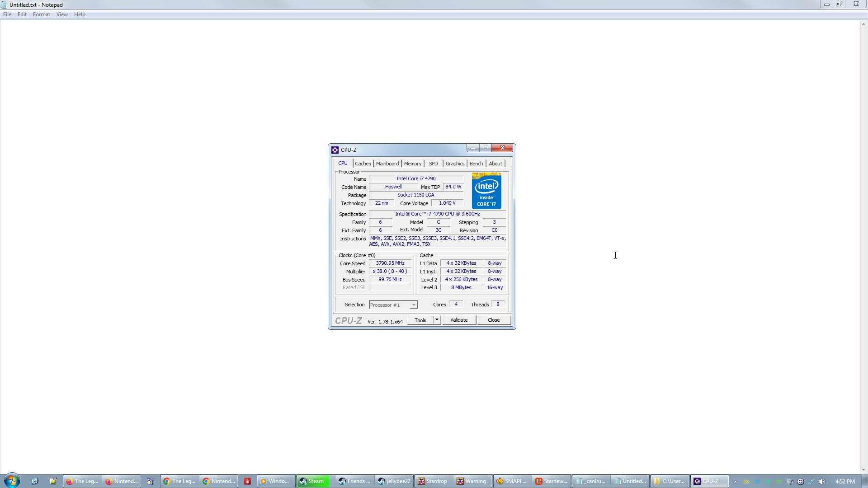
Task: Switch to the SMAPI taskbar window
Action: [x=512, y=481]
